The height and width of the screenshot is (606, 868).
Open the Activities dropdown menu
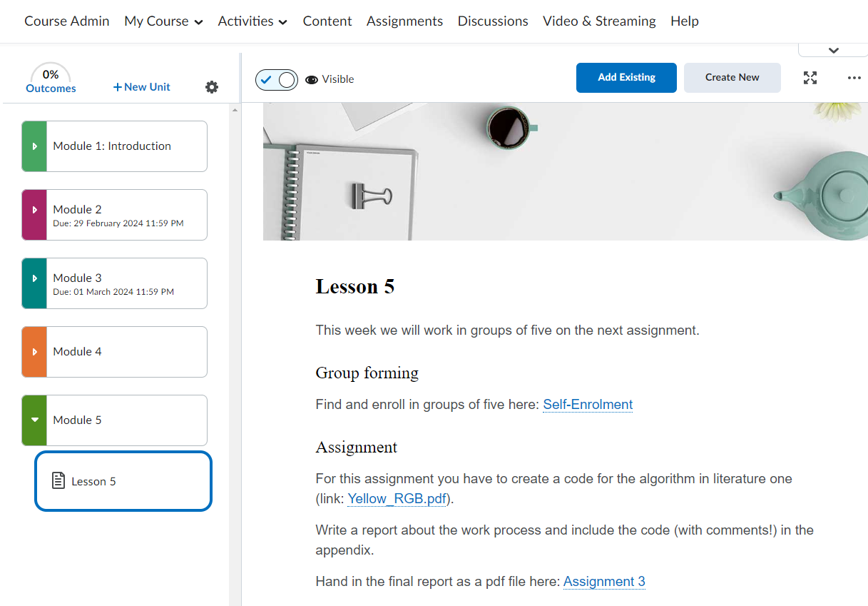[x=252, y=21]
